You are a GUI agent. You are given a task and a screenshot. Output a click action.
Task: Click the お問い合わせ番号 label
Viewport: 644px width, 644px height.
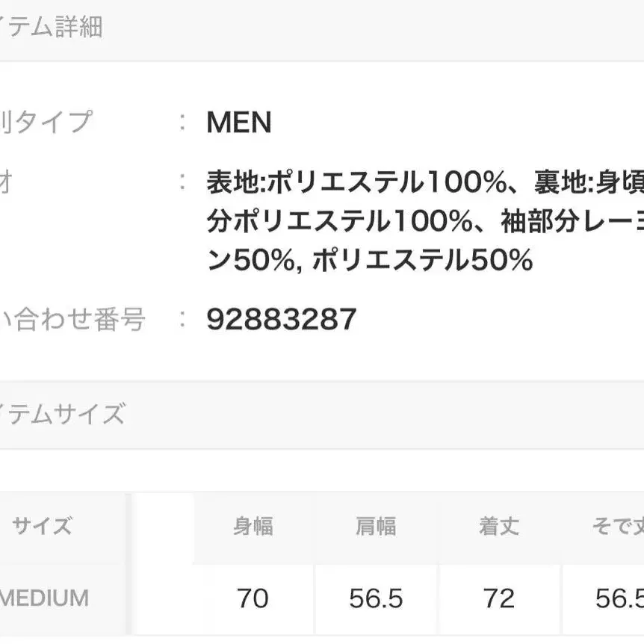tap(72, 320)
